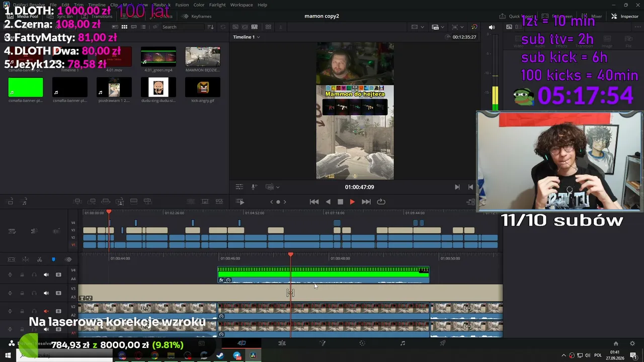Viewport: 644px width, 362px height.
Task: Open the Timeline 1 dropdown
Action: 247,37
